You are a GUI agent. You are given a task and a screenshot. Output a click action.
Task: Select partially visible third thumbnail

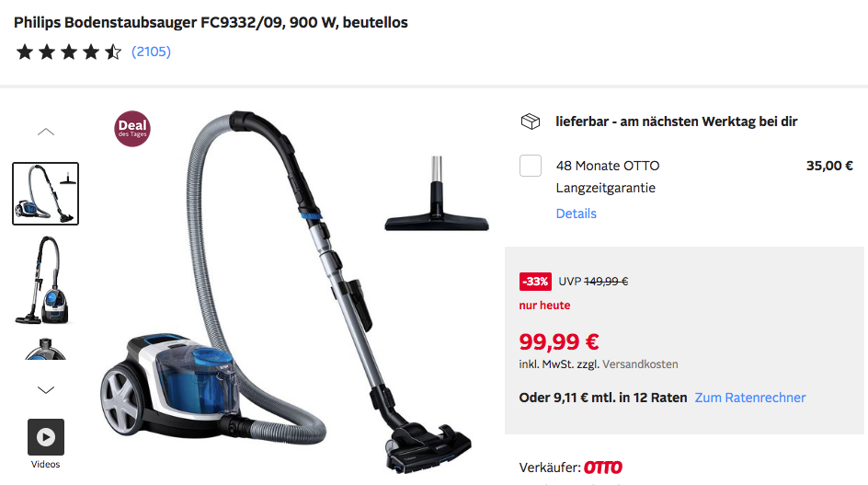pos(45,349)
